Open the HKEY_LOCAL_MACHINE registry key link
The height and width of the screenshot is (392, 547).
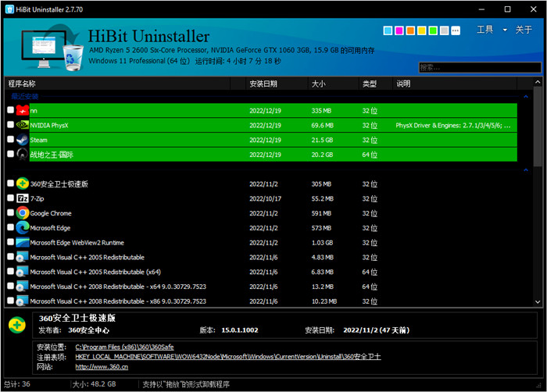tap(228, 357)
